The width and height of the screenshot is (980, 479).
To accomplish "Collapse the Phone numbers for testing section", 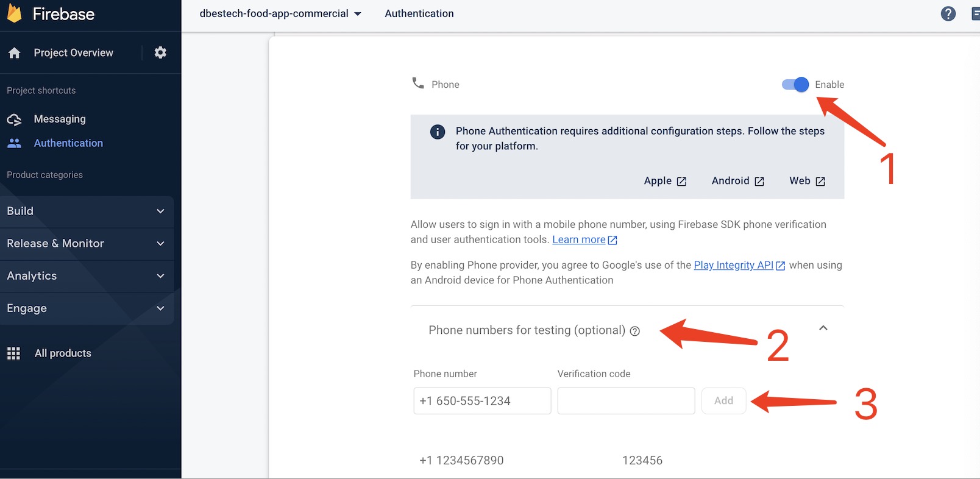I will point(823,328).
